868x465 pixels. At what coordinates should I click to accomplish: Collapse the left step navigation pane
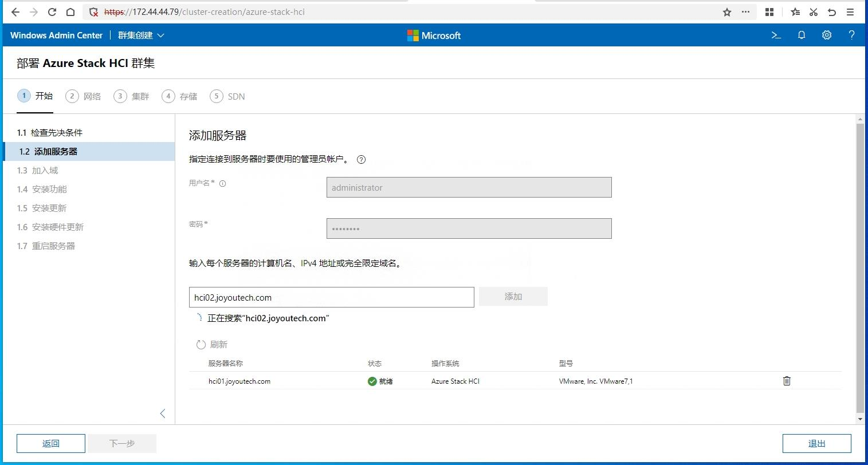pyautogui.click(x=163, y=413)
